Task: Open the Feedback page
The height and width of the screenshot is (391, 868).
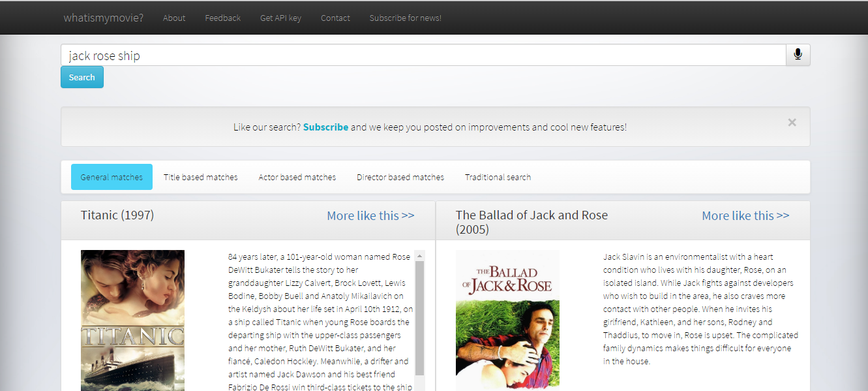Action: point(223,18)
